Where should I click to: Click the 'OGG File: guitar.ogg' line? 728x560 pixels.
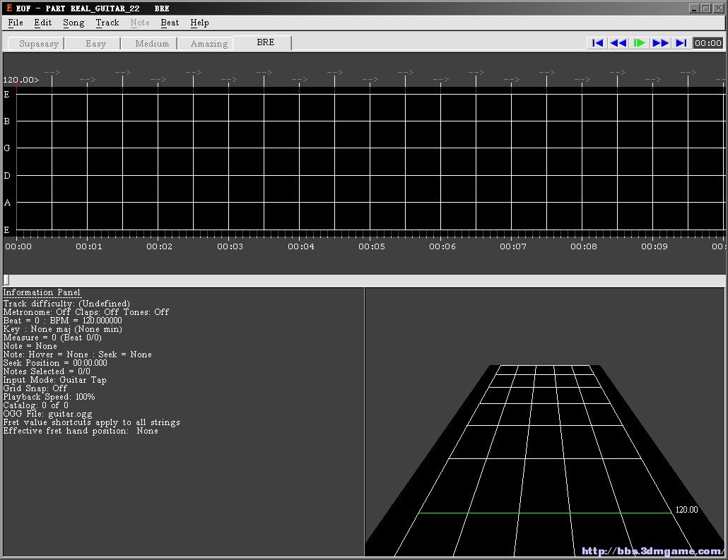47,414
